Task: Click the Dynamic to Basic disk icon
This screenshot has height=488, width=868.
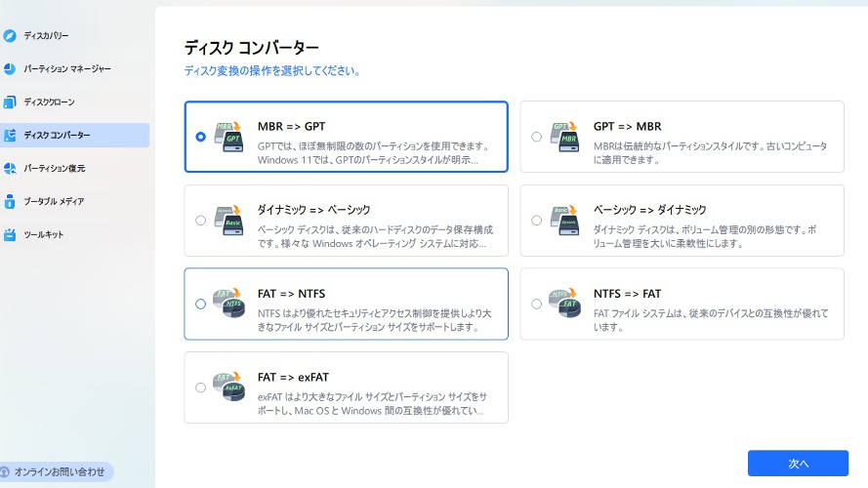Action: pyautogui.click(x=229, y=221)
